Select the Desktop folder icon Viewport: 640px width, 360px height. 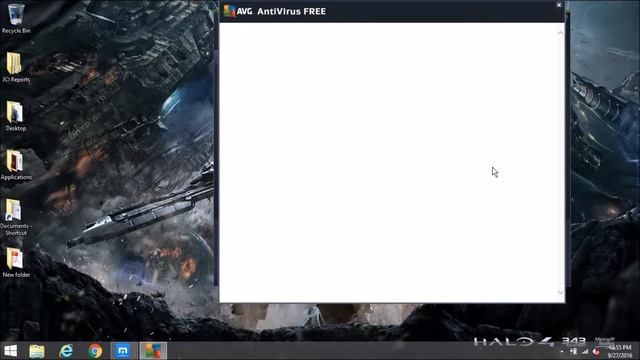(16, 116)
